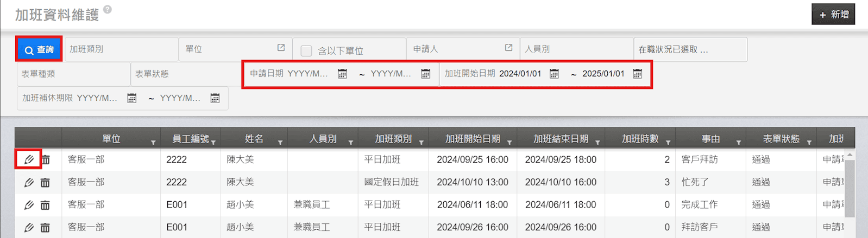Click the blue 查詢 search button

point(39,49)
